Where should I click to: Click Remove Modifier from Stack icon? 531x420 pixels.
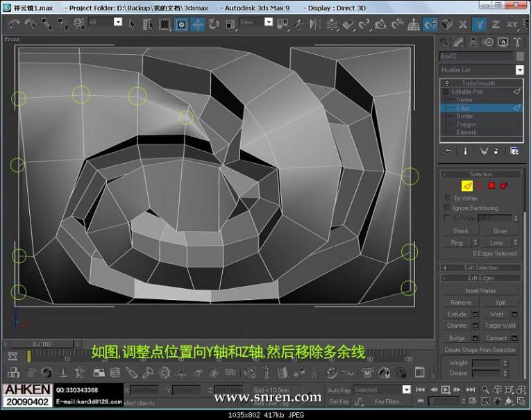pyautogui.click(x=496, y=151)
